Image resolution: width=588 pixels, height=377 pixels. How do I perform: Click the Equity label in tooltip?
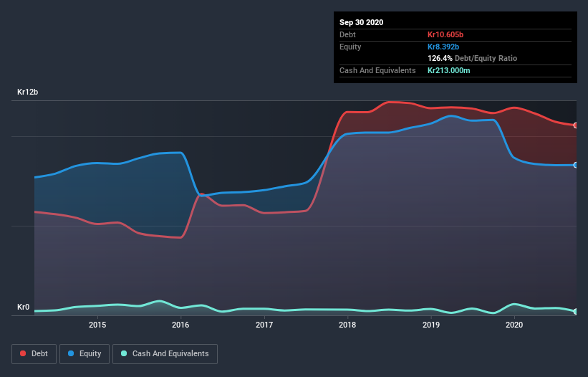coord(350,47)
